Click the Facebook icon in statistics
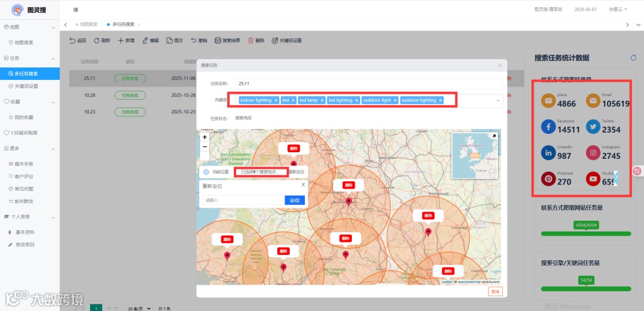The height and width of the screenshot is (311, 644). click(549, 127)
